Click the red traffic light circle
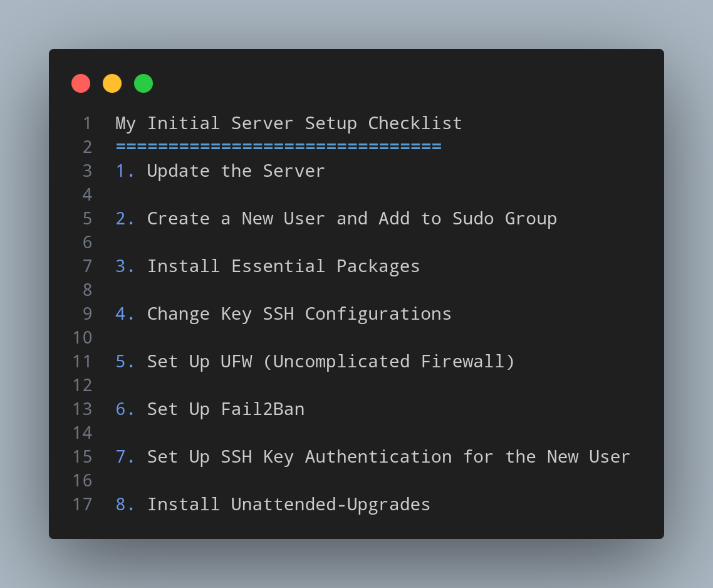Screen dimensions: 713x588 tap(81, 83)
